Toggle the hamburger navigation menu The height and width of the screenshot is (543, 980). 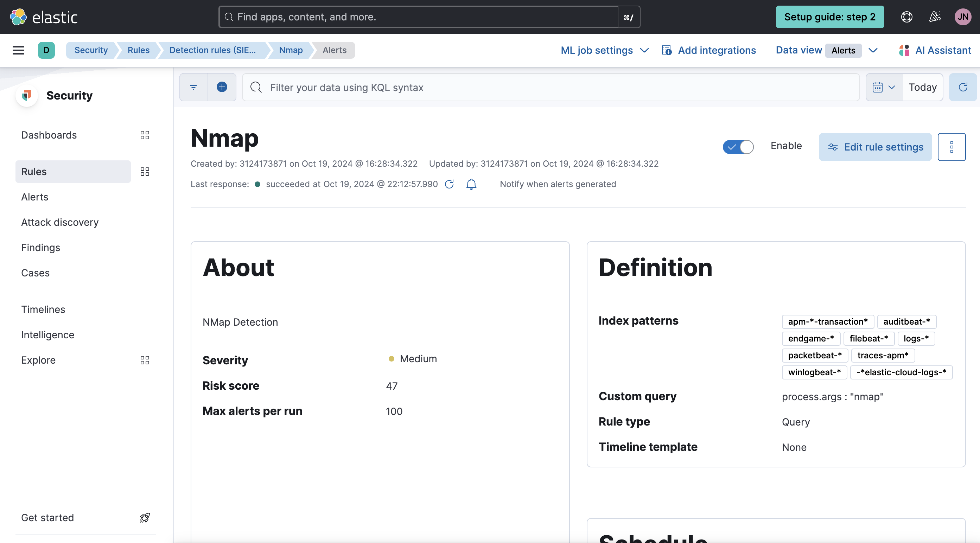[x=18, y=50]
